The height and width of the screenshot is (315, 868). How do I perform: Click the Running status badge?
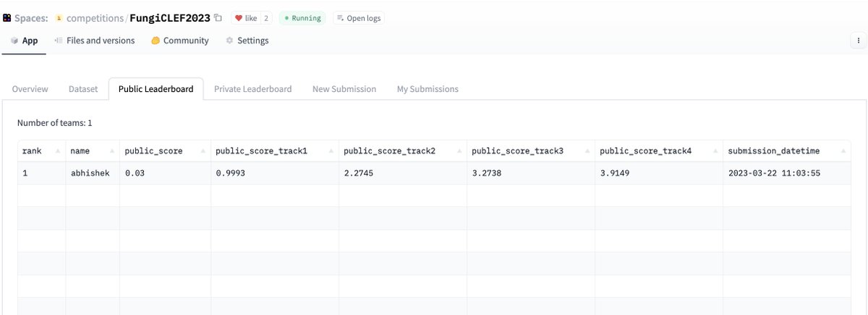(x=302, y=18)
